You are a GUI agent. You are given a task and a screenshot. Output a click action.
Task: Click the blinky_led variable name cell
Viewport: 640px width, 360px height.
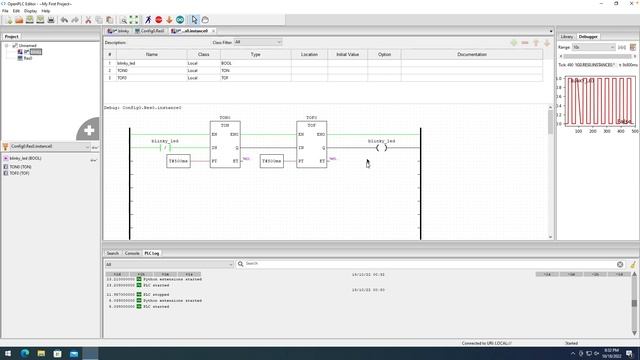(x=151, y=63)
